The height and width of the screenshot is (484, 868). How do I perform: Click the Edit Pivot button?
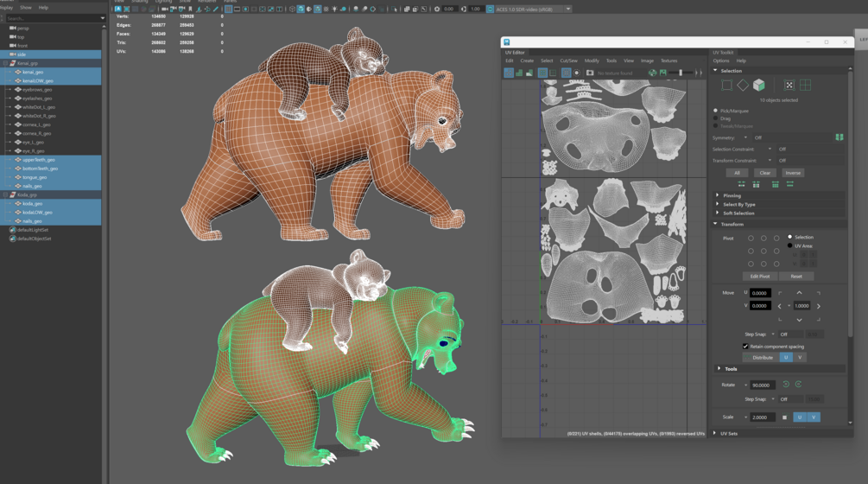760,277
